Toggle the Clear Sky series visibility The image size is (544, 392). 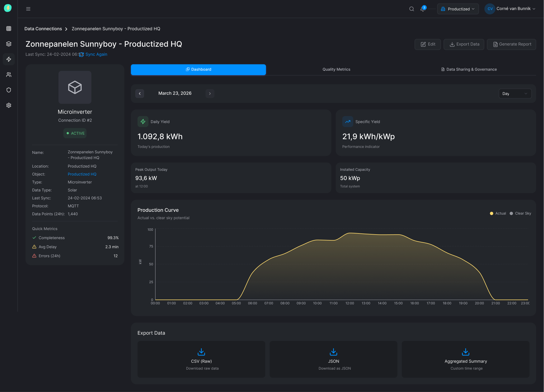point(520,213)
